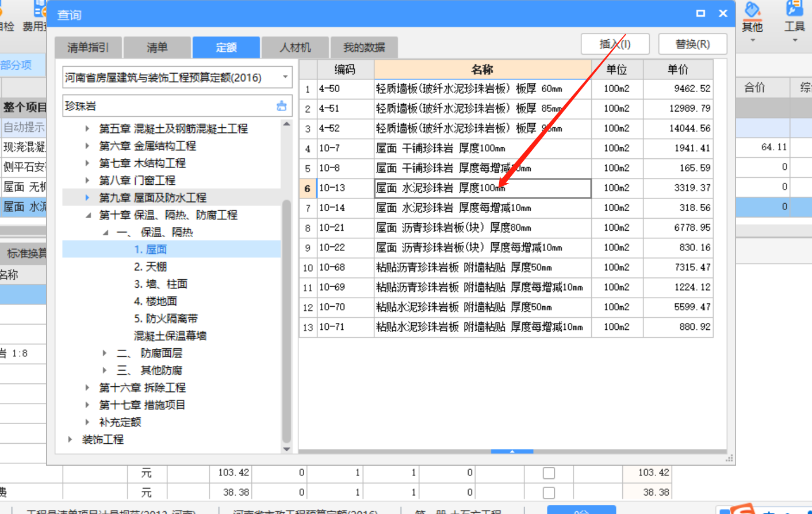
Task: Expand 装饰工程 node
Action: tap(70, 439)
